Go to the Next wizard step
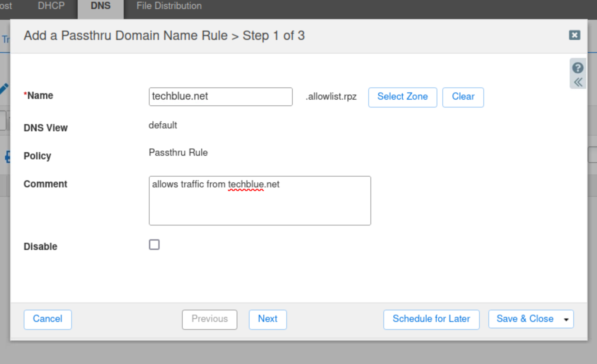This screenshot has width=597, height=364. coord(268,319)
